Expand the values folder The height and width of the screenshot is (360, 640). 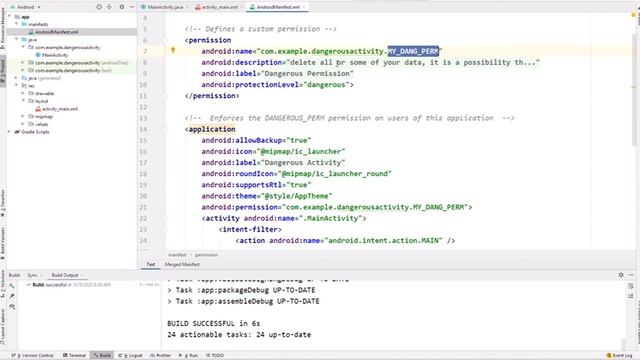[x=23, y=124]
